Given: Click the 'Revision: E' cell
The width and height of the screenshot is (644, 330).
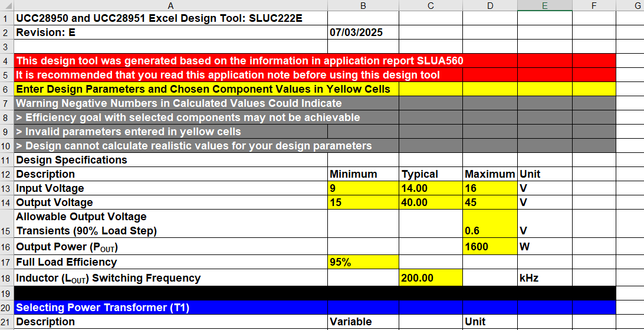Looking at the screenshot, I should point(170,32).
